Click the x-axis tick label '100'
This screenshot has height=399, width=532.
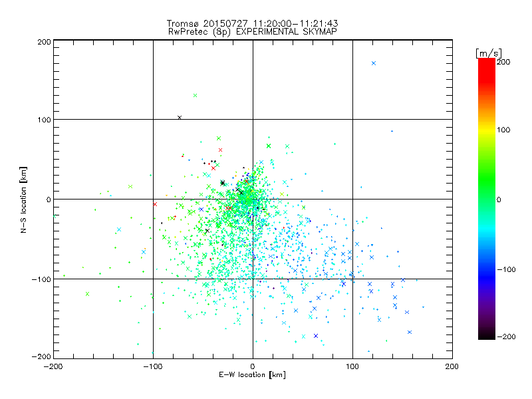click(352, 366)
